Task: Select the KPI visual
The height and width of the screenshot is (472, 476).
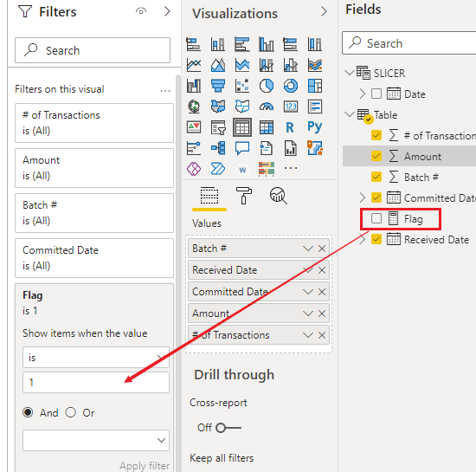Action: coord(193,127)
